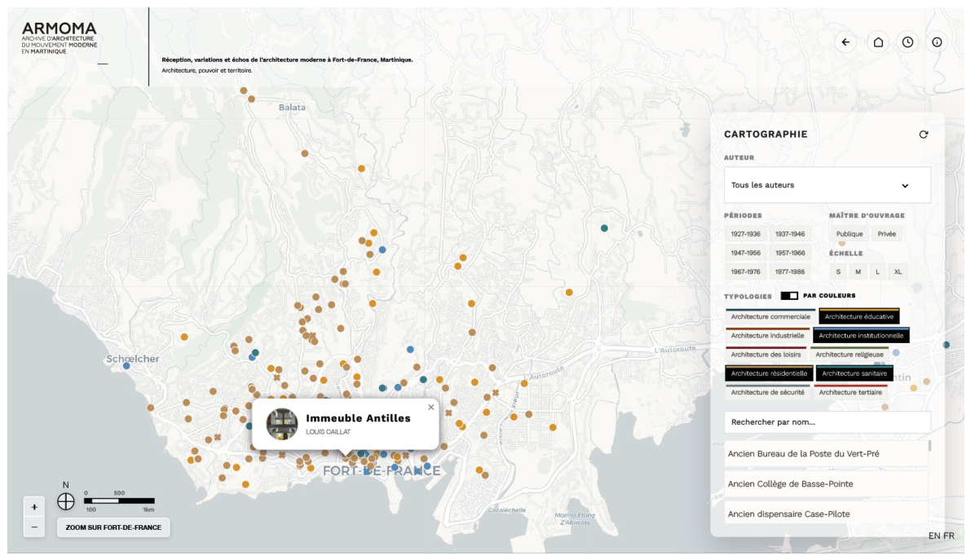971x560 pixels.
Task: Open the clock timeline icon
Action: pyautogui.click(x=908, y=42)
